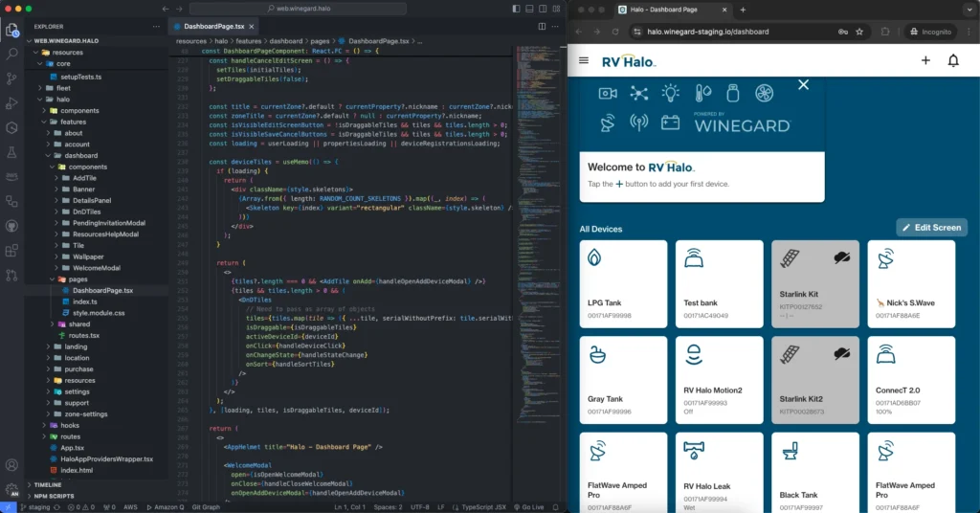Screen dimensions: 980x513
Task: Open the Extensions view in the activity bar
Action: coord(11,251)
